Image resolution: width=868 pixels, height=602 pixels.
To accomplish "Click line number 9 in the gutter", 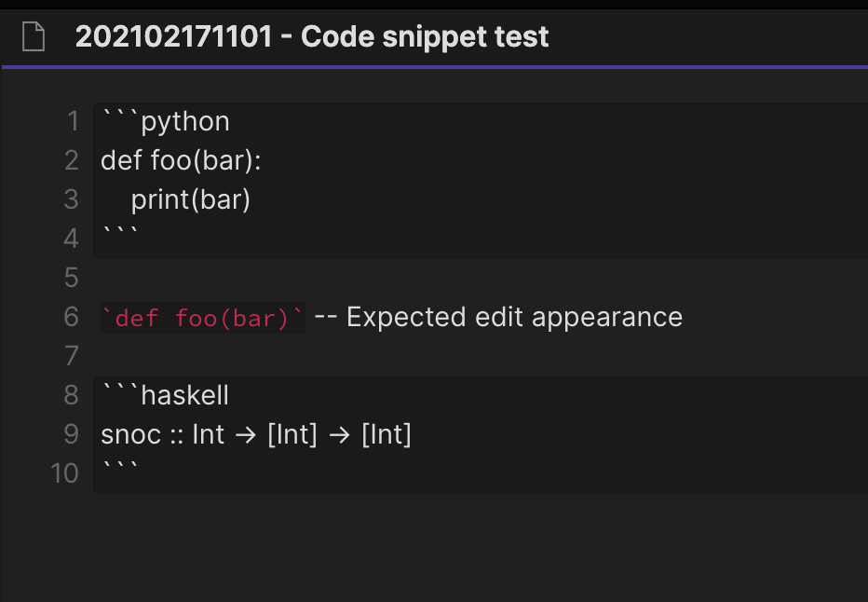I will click(x=72, y=434).
